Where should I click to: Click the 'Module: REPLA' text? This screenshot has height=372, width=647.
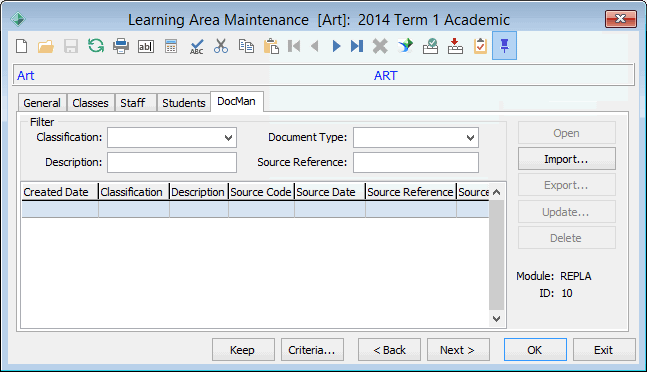(x=554, y=276)
